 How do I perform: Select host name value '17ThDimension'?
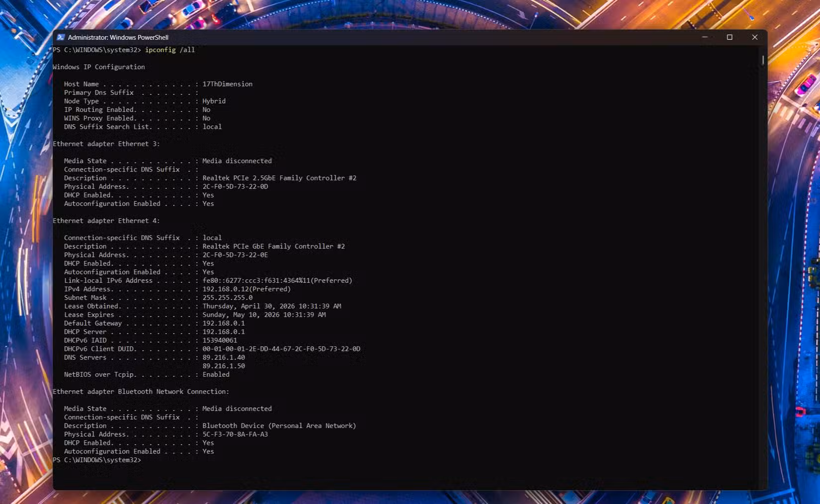pos(227,84)
